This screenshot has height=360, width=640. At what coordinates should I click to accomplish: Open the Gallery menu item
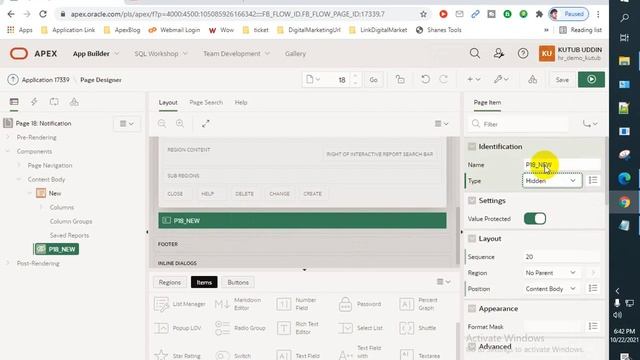tap(296, 53)
